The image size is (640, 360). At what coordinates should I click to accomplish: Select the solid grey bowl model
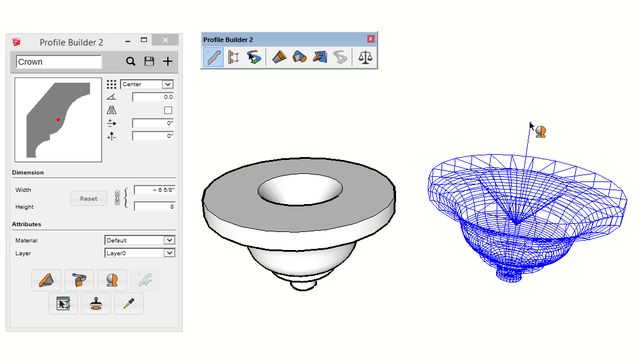298,223
